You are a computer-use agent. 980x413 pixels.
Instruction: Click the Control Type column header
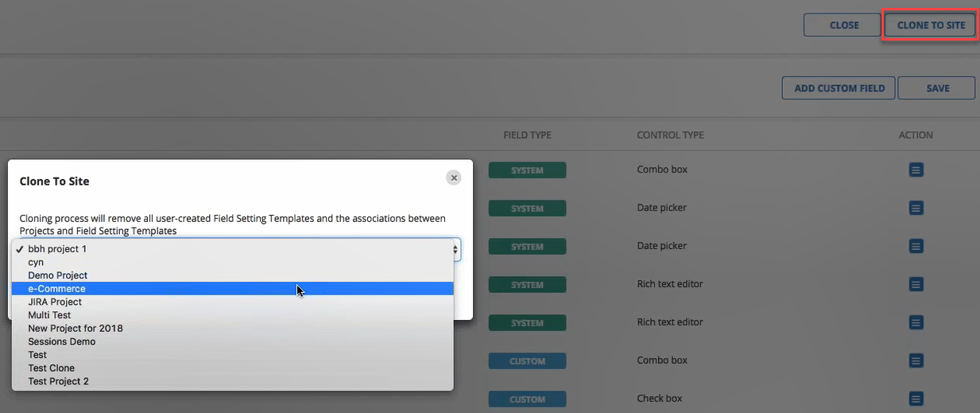tap(670, 135)
